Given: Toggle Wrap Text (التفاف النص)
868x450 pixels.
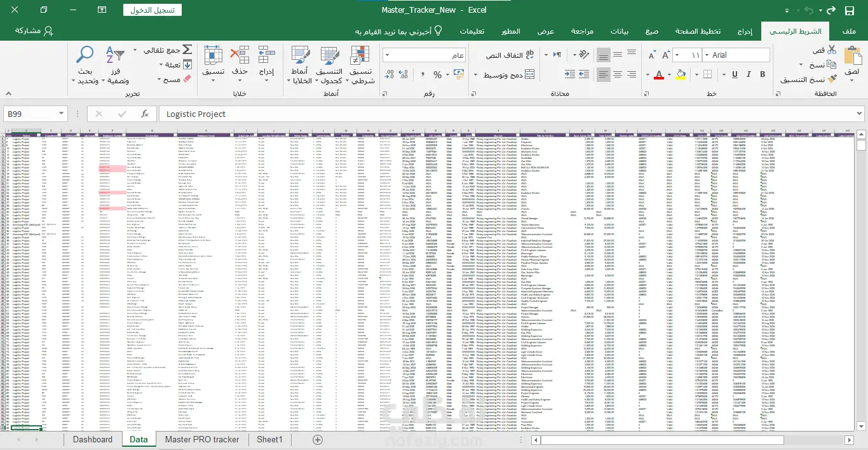Looking at the screenshot, I should [x=510, y=55].
